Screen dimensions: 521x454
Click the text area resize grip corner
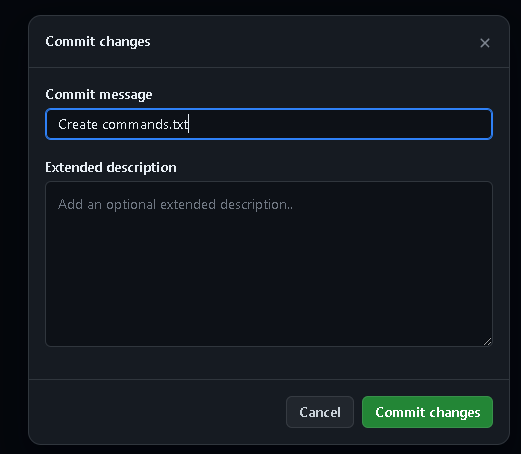[487, 342]
